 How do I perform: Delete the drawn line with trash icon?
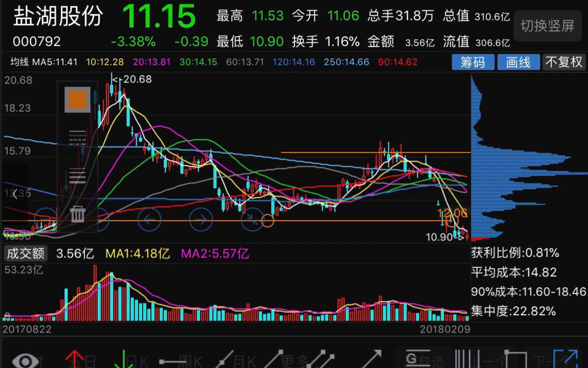[78, 214]
